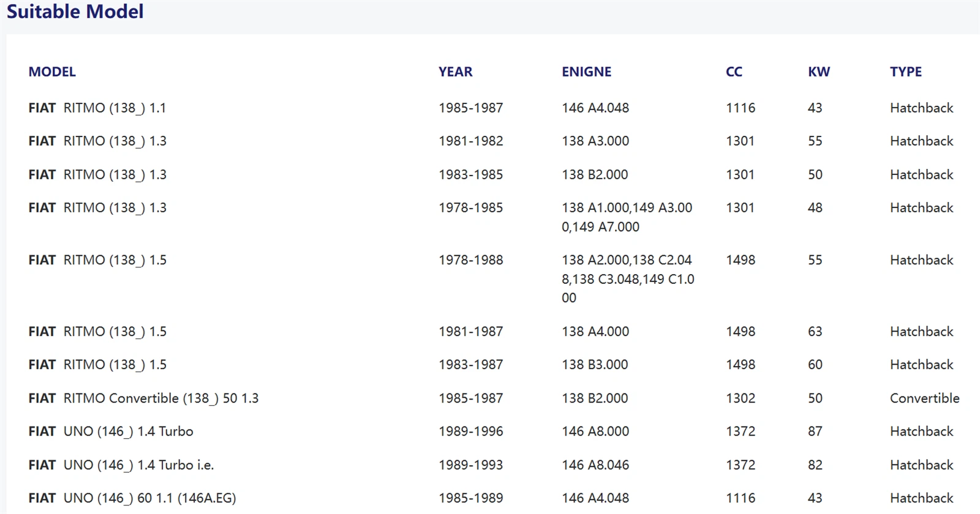Click model FIAT UNO (146_) 1.4 Turbo i.e.
This screenshot has width=980, height=514.
point(121,465)
